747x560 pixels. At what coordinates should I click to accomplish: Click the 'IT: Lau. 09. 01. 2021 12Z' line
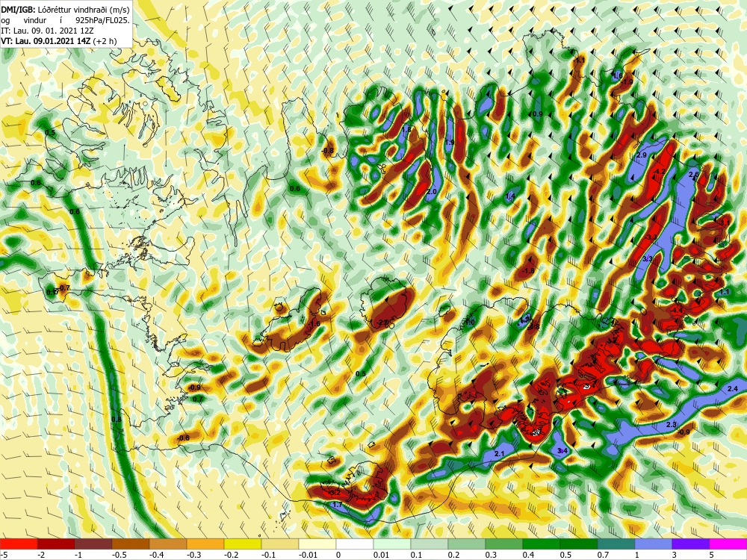click(47, 31)
